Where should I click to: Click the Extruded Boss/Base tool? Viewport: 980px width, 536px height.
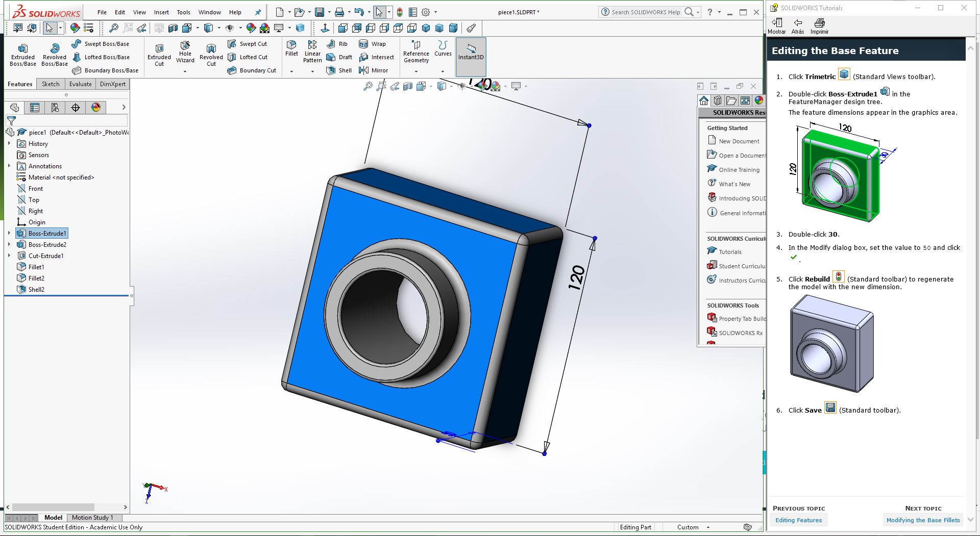click(23, 55)
